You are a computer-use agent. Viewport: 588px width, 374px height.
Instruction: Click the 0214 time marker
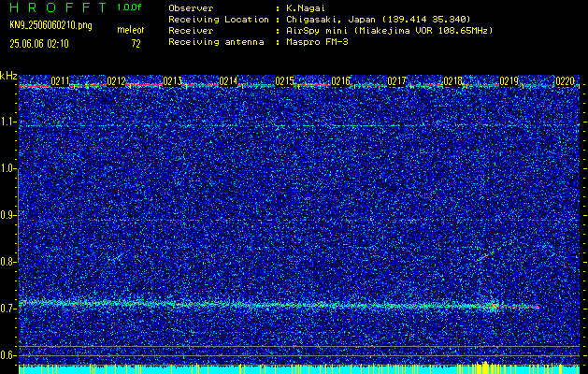point(228,81)
